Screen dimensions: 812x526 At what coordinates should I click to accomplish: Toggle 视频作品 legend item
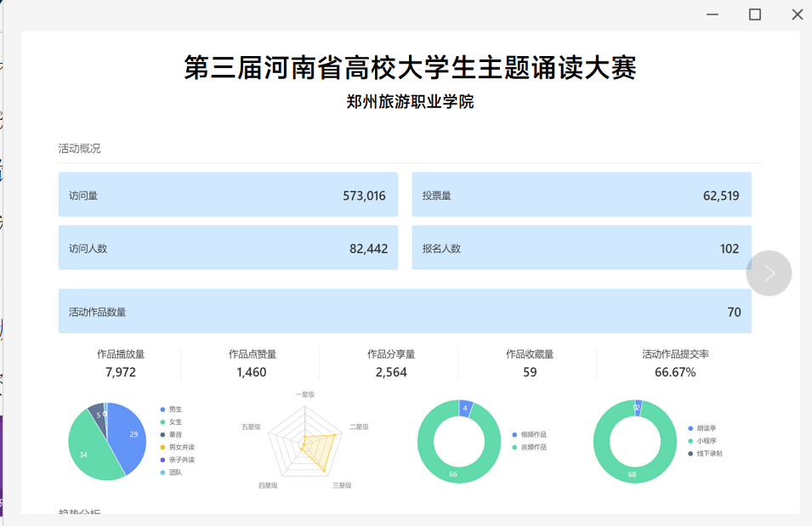tap(533, 434)
